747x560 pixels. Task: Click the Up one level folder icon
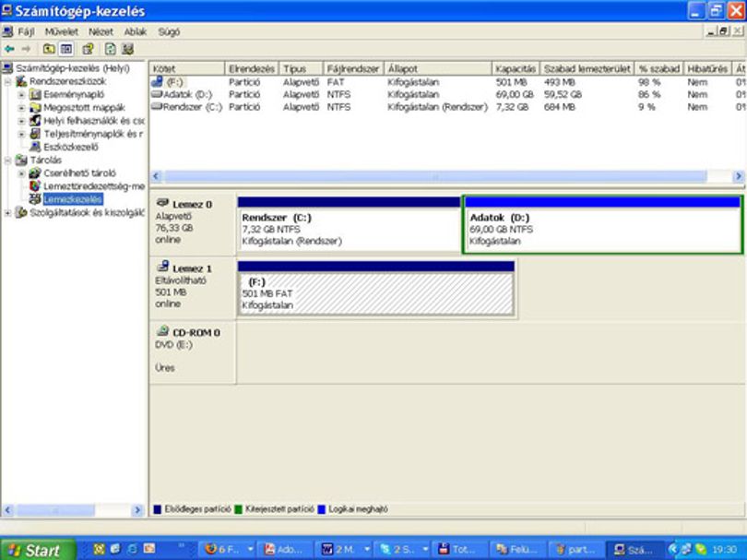48,49
